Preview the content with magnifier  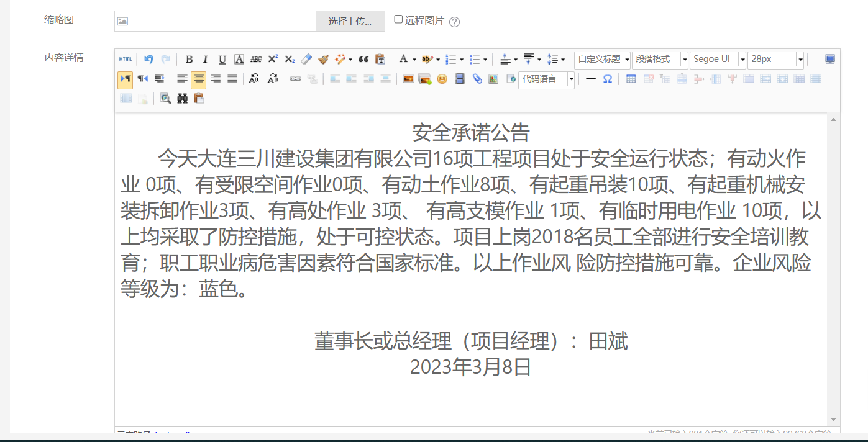[x=165, y=98]
